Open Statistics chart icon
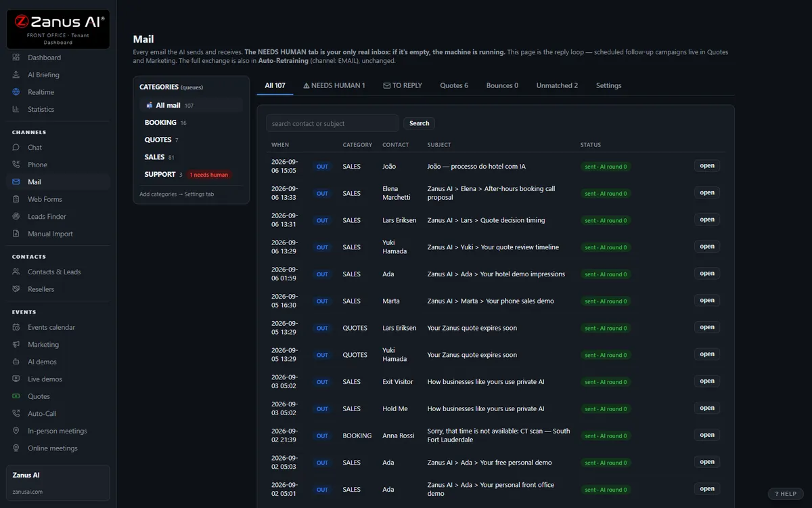Viewport: 812px width, 508px height. (16, 109)
